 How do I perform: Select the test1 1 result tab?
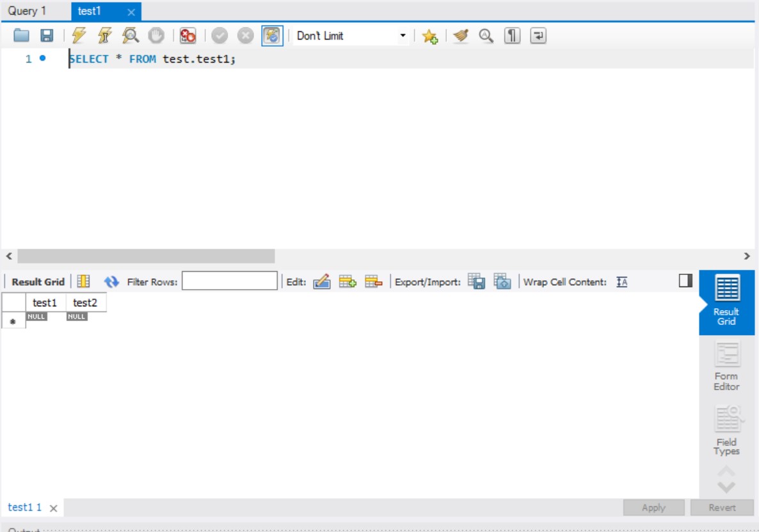[24, 507]
